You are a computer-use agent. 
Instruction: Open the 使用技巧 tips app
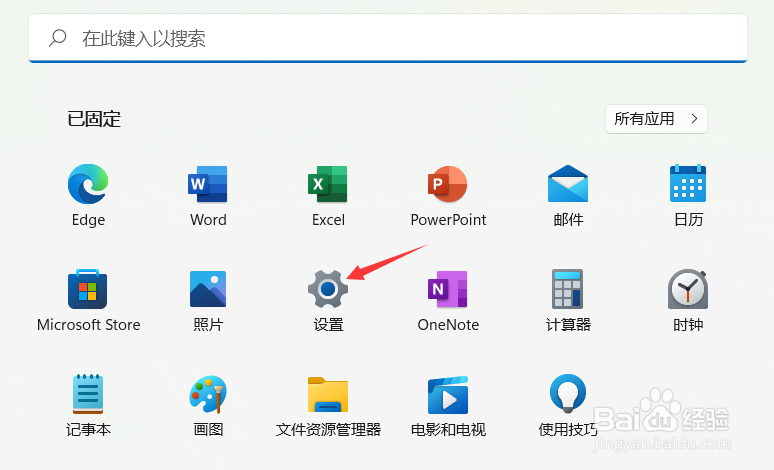coord(568,393)
